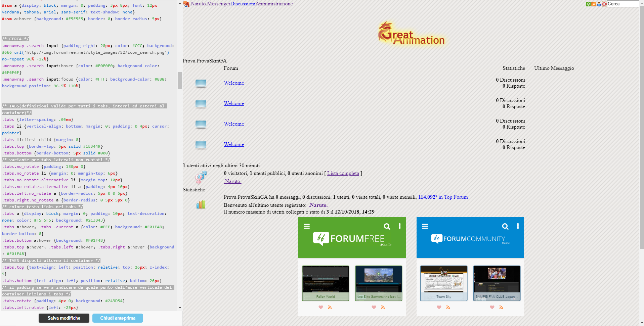
Task: Toggle the heart under Team Sky
Action: pos(439,307)
